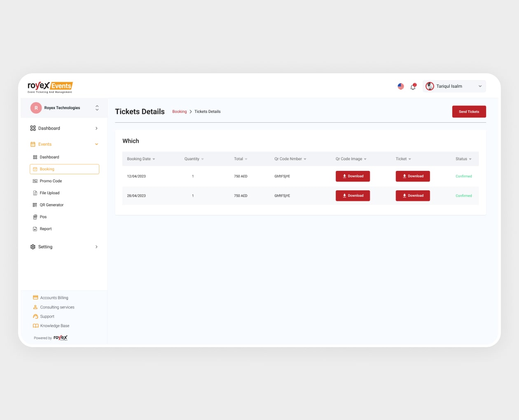Expand the Royex Technologies organization switcher
Screen dimensions: 519x420
(x=97, y=108)
